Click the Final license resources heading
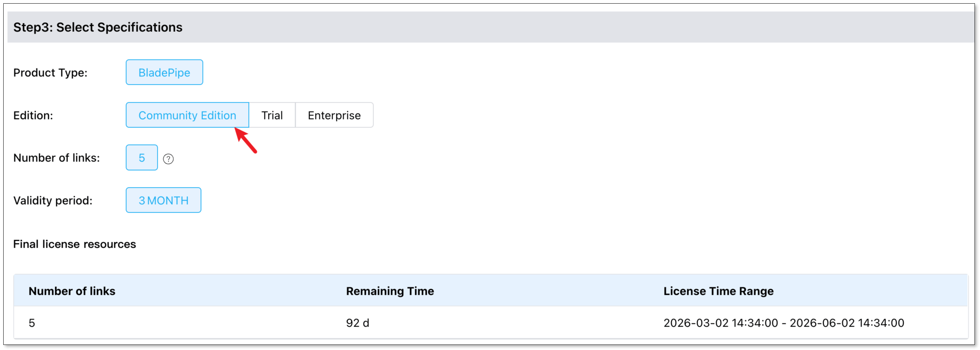 click(x=74, y=244)
